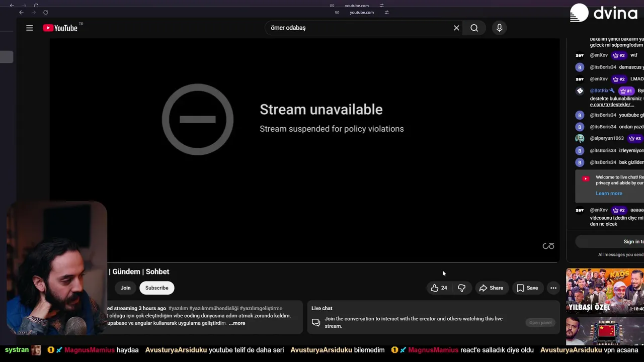
Task: Click the back arrow in the inner browser toolbar
Action: click(21, 13)
